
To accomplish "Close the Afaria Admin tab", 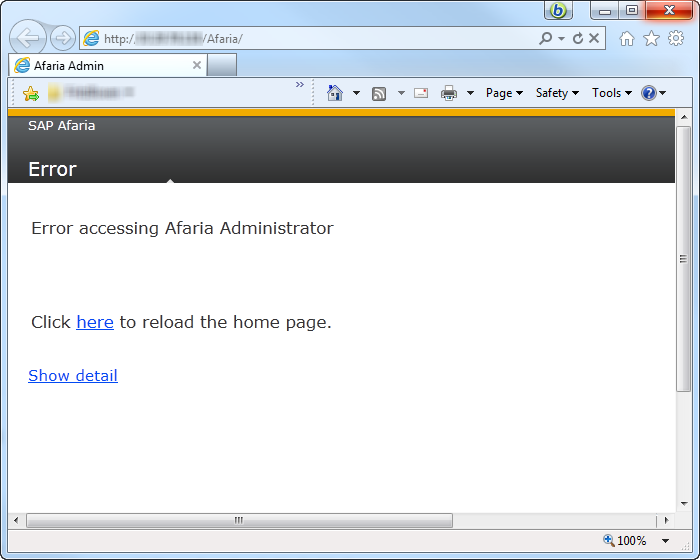I will [x=196, y=65].
